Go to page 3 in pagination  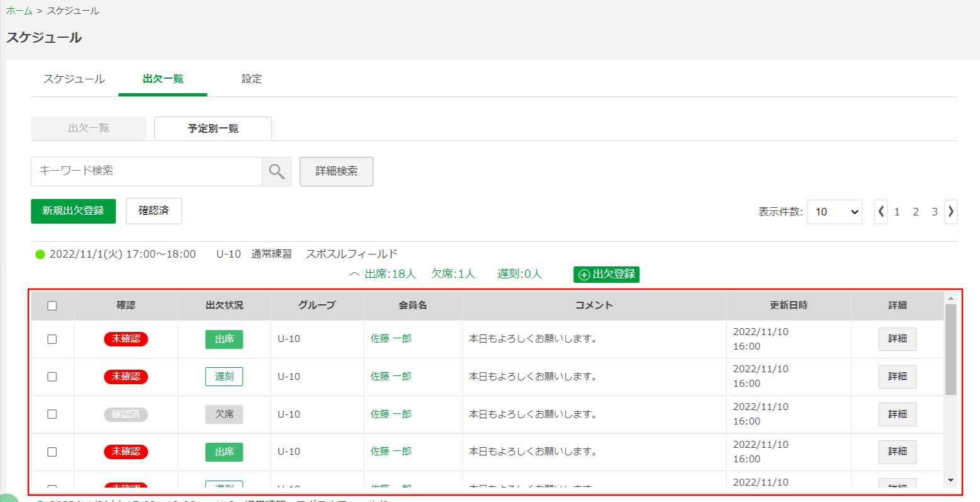pyautogui.click(x=935, y=212)
